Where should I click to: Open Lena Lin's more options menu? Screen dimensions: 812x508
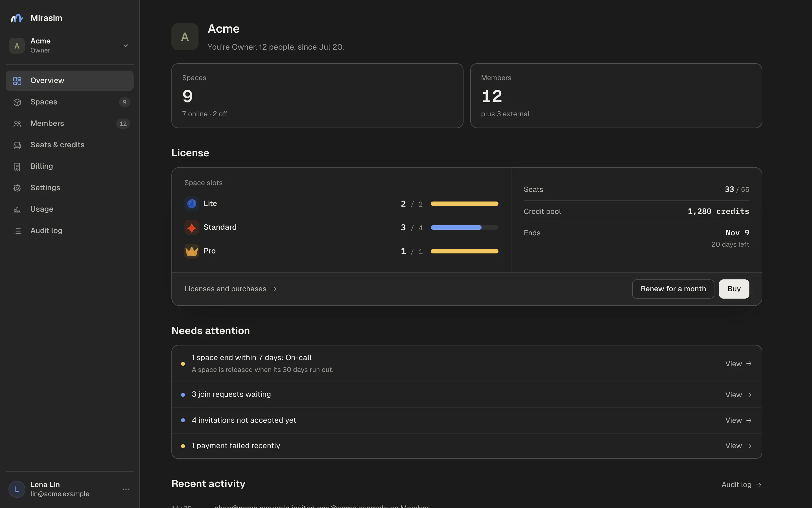click(x=126, y=489)
